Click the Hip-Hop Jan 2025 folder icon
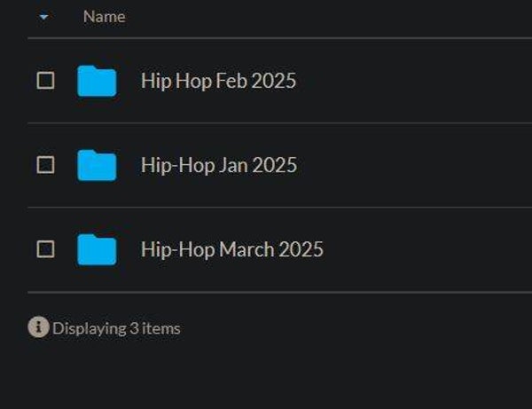532x409 pixels. 97,165
